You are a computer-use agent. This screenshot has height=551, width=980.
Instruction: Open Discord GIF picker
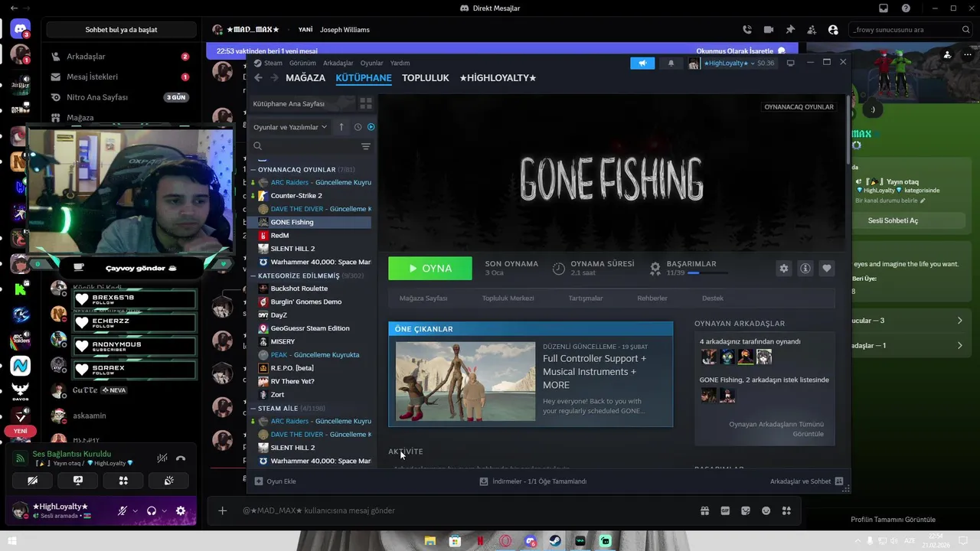[x=725, y=510]
